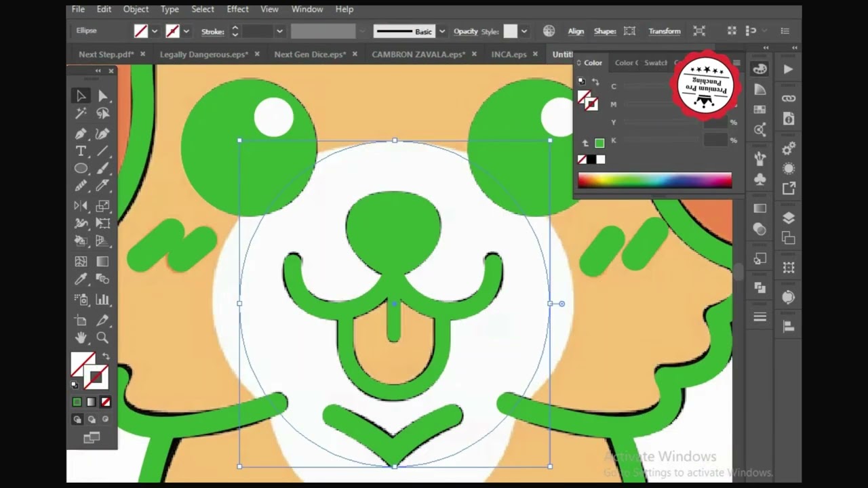Select the Line Segment tool
Image resolution: width=868 pixels, height=488 pixels.
coord(103,151)
